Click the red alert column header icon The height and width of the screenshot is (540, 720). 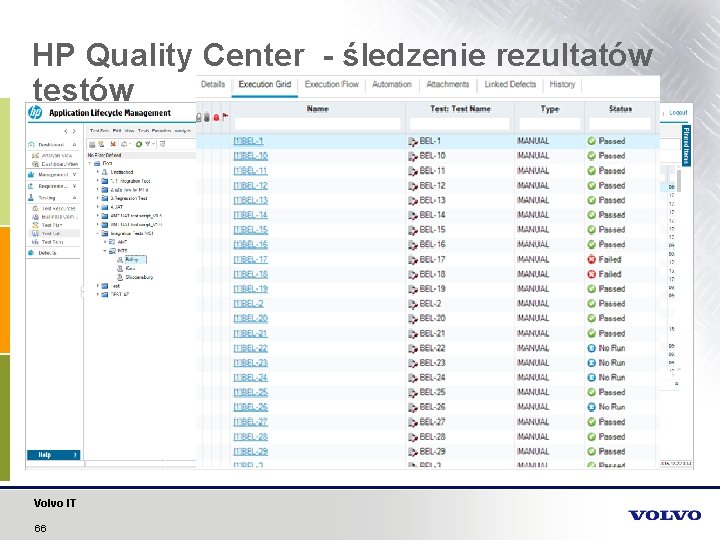pyautogui.click(x=216, y=118)
